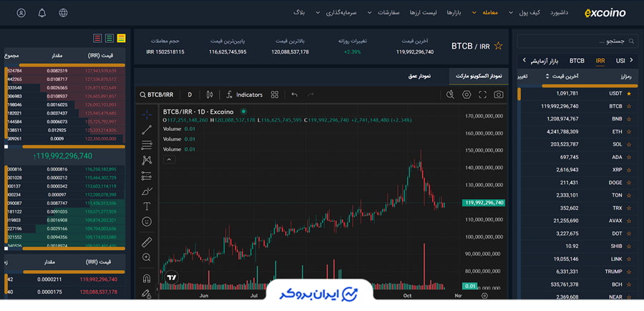Image resolution: width=644 pixels, height=311 pixels.
Task: Show sell-orders-only order book view
Action: 97,38
